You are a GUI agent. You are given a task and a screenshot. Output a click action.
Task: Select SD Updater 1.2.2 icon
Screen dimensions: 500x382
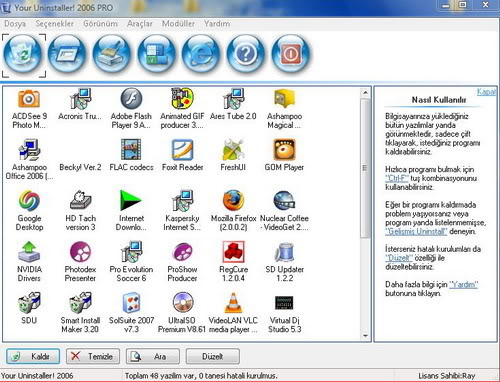tap(284, 252)
